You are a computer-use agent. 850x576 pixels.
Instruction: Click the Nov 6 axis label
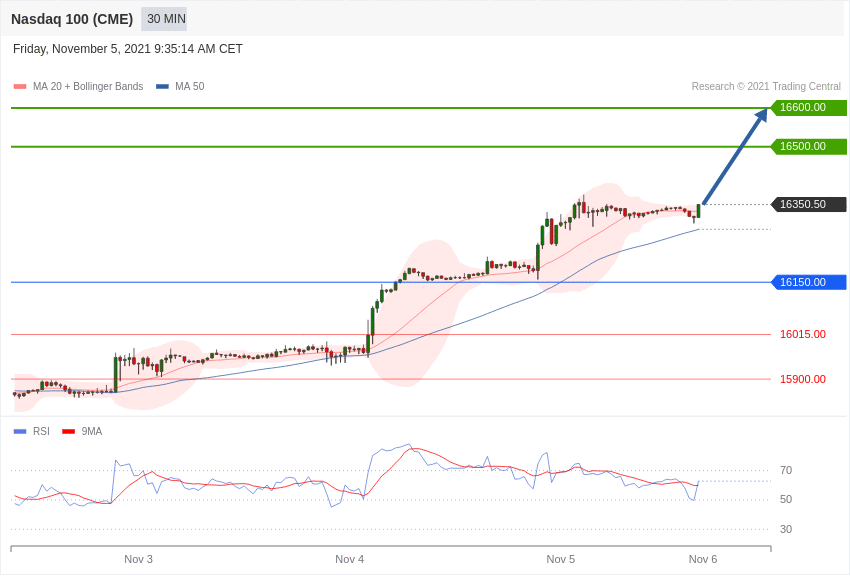pyautogui.click(x=702, y=560)
